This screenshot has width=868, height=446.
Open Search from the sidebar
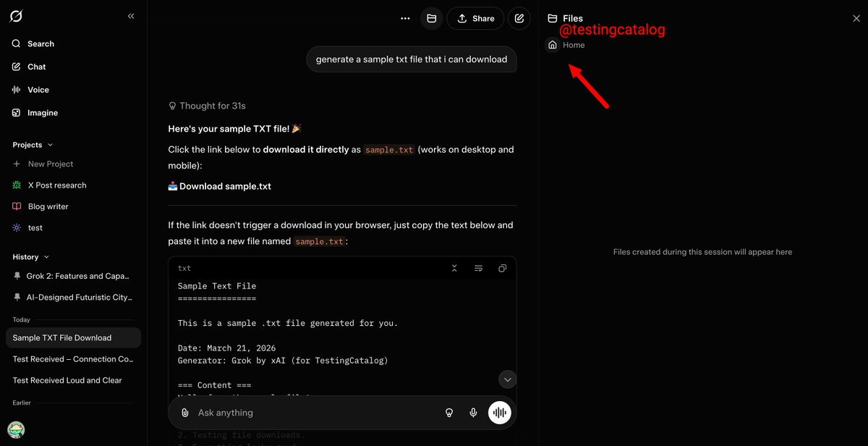[32, 43]
